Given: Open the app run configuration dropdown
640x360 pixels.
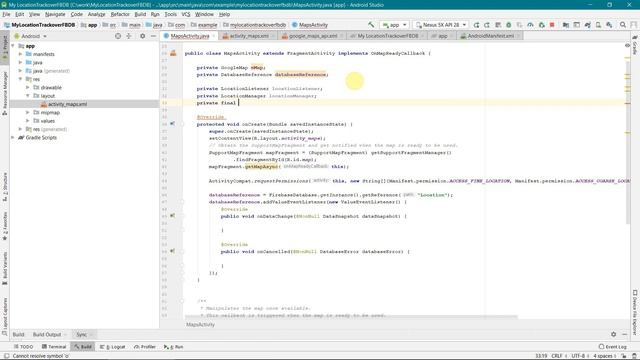Looking at the screenshot, I should coord(394,25).
